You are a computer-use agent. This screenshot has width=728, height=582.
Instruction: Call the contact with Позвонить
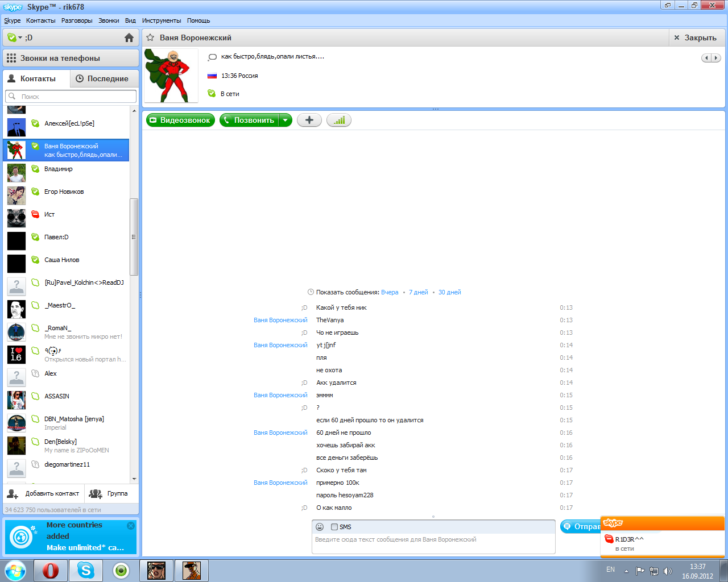tap(249, 120)
